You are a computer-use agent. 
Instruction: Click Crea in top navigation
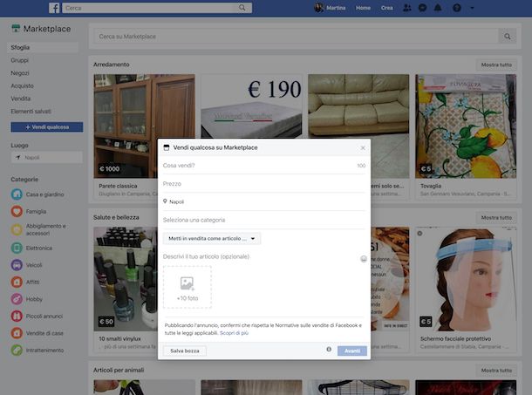386,8
